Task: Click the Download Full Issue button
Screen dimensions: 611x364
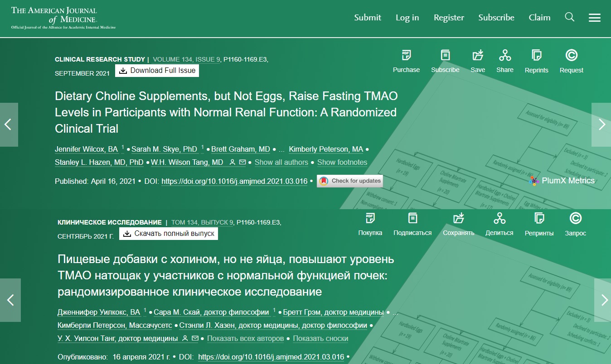Action: point(157,71)
